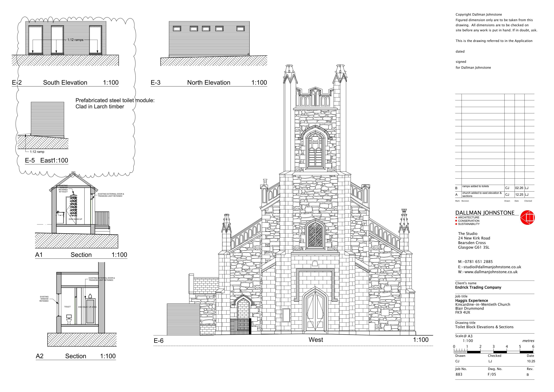Select job title 'Haggis Experience'
Screen dimensions: 554x392
tap(471, 301)
